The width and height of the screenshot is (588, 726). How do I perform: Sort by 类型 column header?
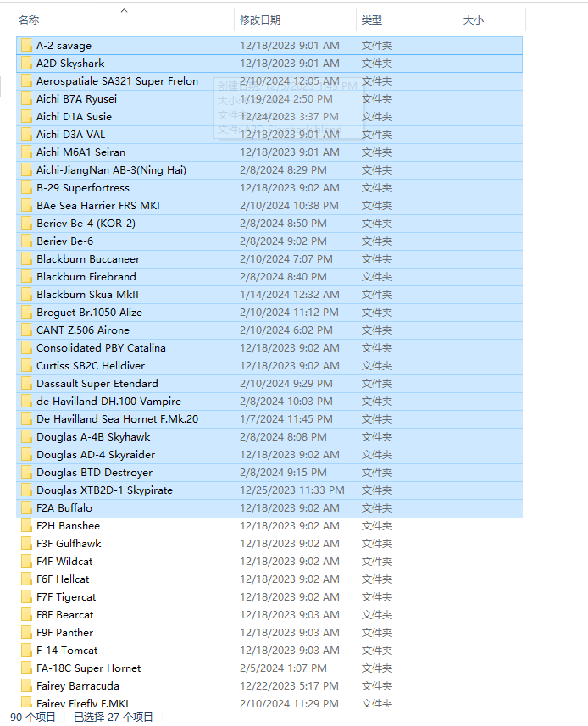[x=372, y=20]
